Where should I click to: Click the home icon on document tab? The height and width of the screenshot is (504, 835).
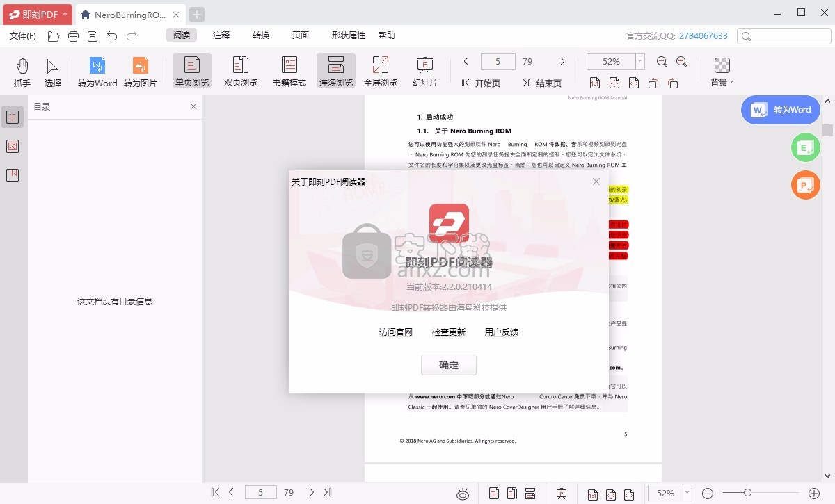tap(85, 15)
